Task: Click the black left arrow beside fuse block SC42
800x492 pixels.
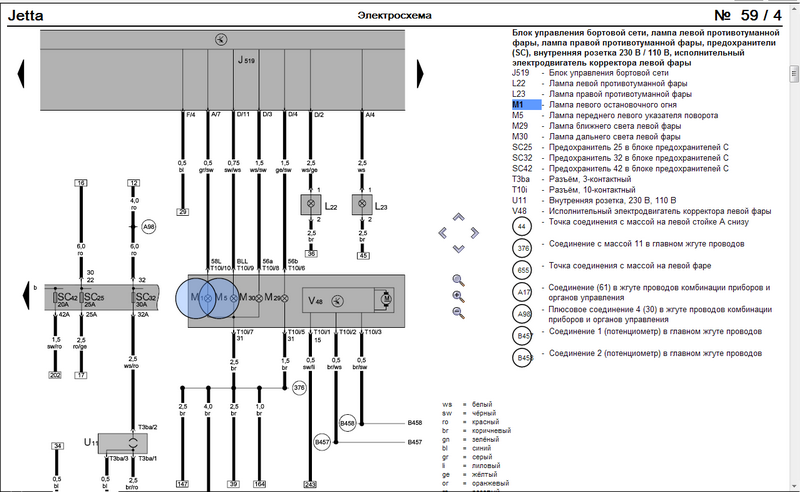Action: [26, 296]
